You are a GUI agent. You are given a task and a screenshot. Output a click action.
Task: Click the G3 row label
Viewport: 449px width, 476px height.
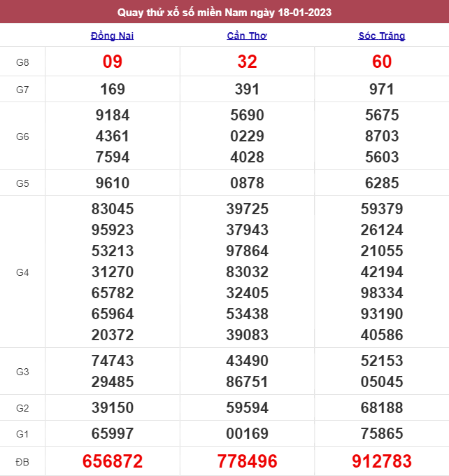[x=22, y=371]
